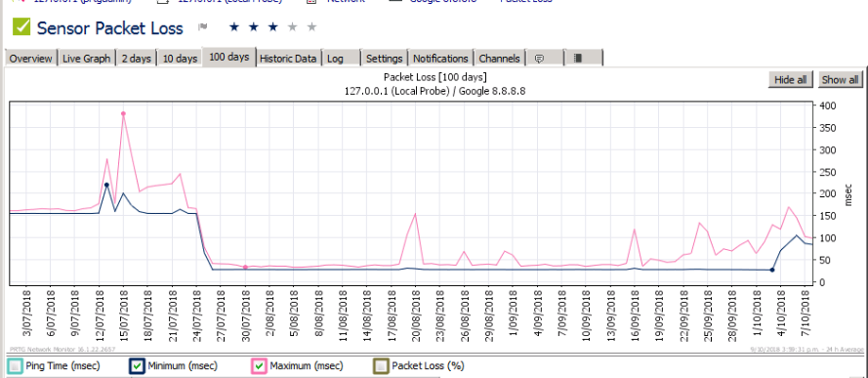Open the sensor Settings tab
This screenshot has height=378, width=868.
(x=384, y=58)
